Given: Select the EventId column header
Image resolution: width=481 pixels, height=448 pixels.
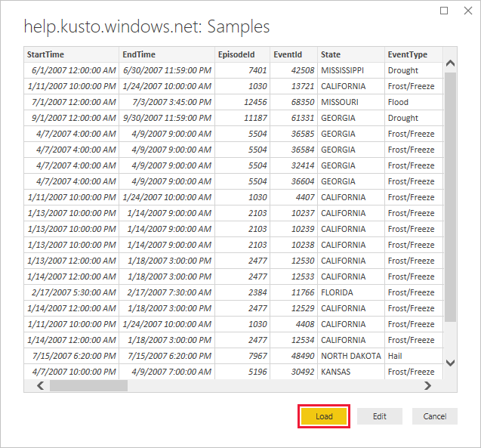Looking at the screenshot, I should 293,54.
